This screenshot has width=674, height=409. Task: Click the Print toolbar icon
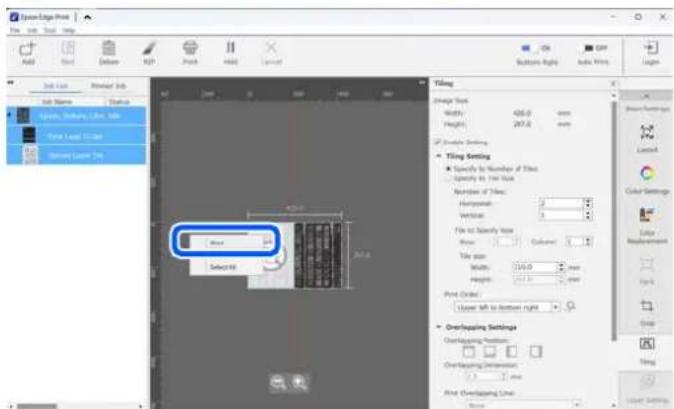click(190, 48)
